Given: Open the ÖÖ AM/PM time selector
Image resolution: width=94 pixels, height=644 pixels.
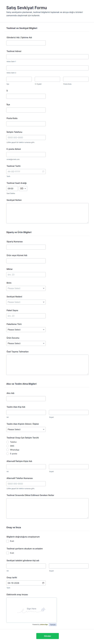Looking at the screenshot, I should 23,189.
